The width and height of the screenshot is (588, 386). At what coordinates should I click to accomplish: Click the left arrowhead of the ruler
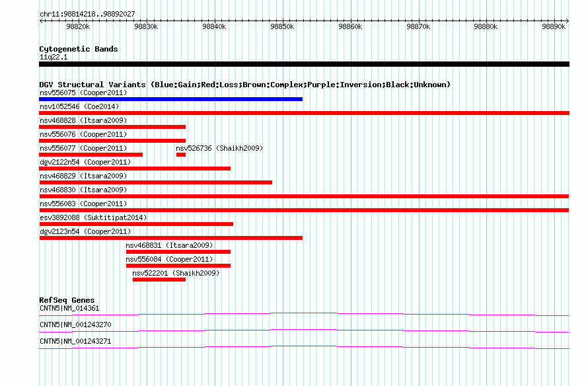click(41, 20)
